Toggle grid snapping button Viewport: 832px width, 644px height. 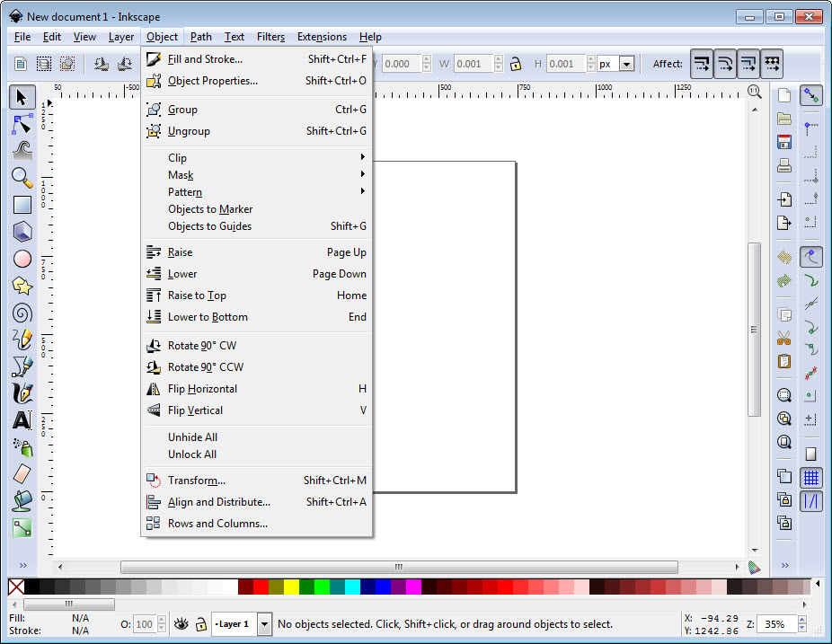[811, 478]
